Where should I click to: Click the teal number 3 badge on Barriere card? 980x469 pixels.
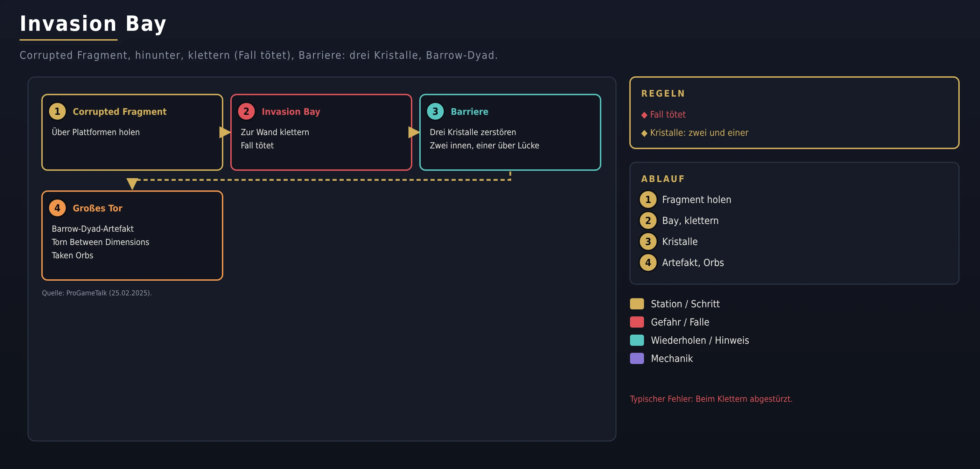pyautogui.click(x=435, y=111)
